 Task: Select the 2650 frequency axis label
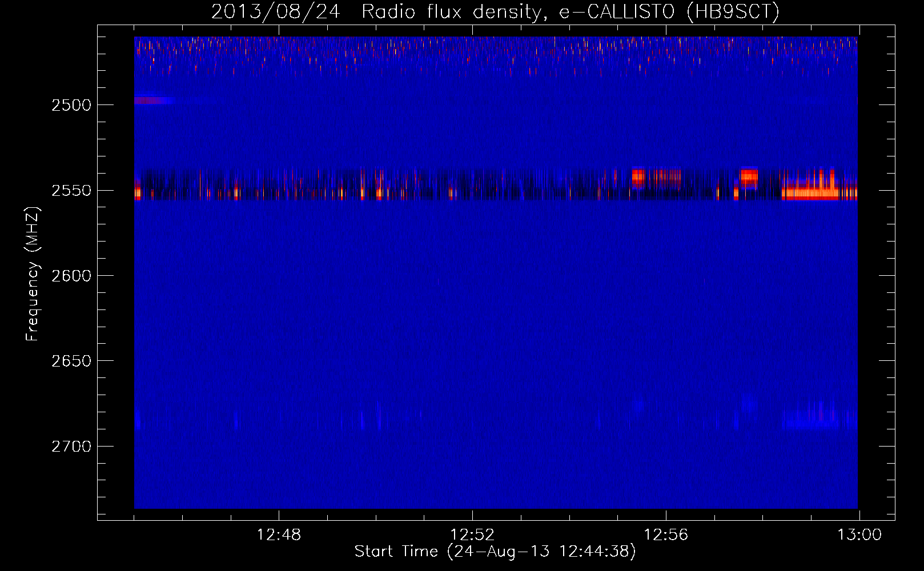click(x=71, y=361)
